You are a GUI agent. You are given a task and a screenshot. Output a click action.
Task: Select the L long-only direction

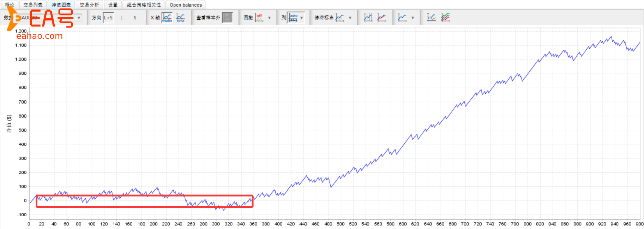[x=121, y=18]
